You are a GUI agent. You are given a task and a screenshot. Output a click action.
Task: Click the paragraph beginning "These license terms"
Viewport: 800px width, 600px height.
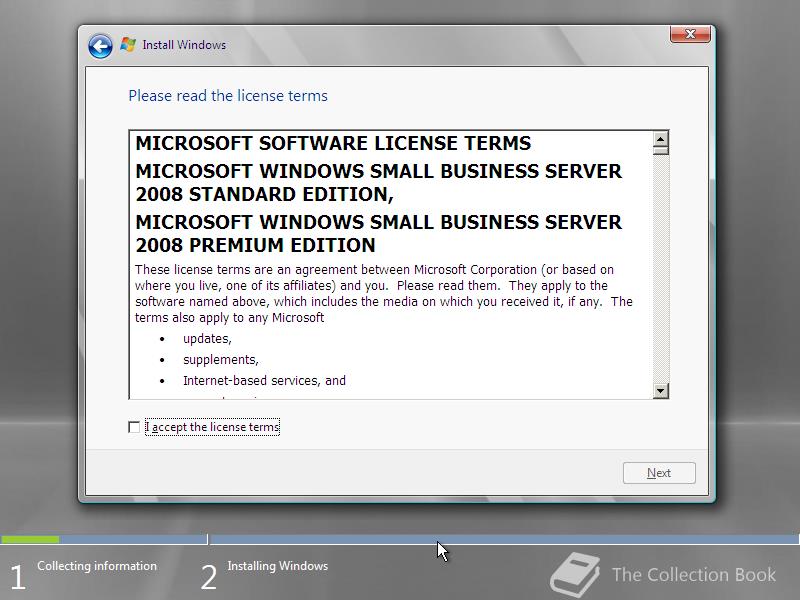click(x=384, y=293)
